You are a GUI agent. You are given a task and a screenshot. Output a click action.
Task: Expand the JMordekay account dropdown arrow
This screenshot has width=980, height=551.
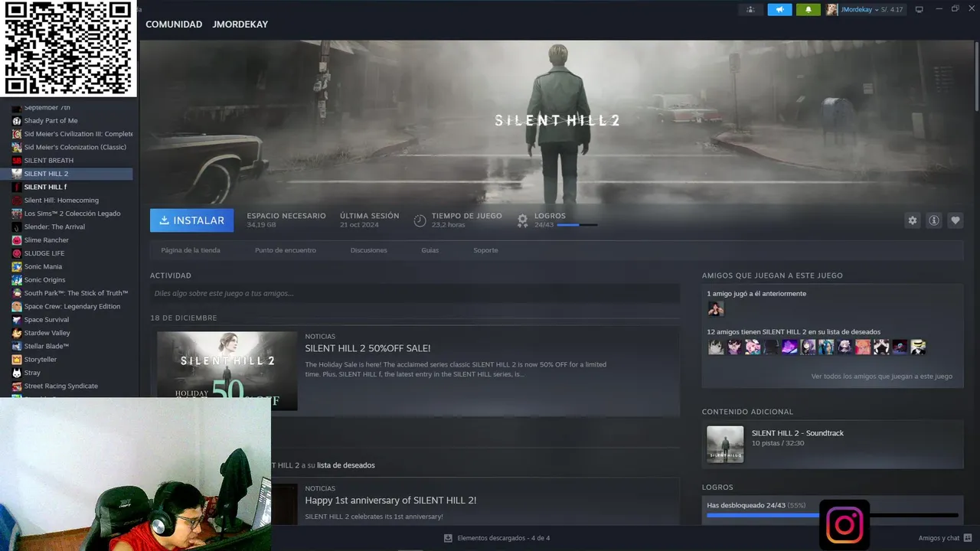click(877, 10)
